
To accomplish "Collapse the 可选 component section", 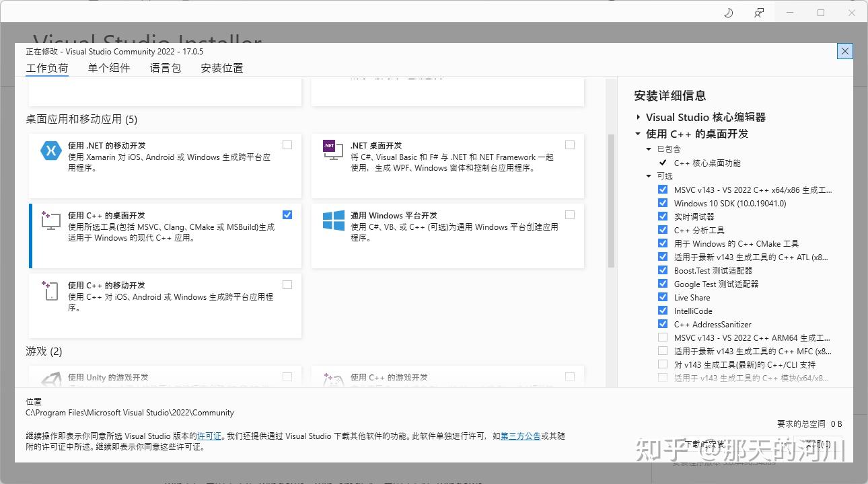I will [649, 175].
